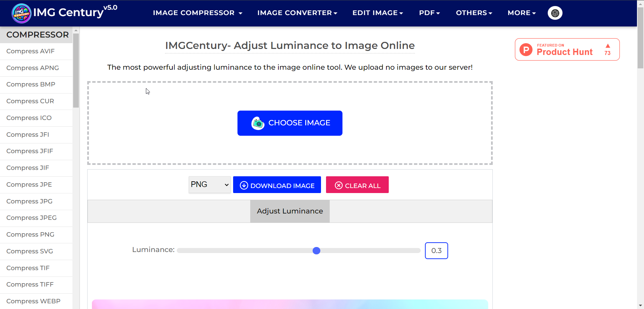Toggle dark mode with the top-right circle icon
Screen dimensions: 644x309
tap(555, 13)
